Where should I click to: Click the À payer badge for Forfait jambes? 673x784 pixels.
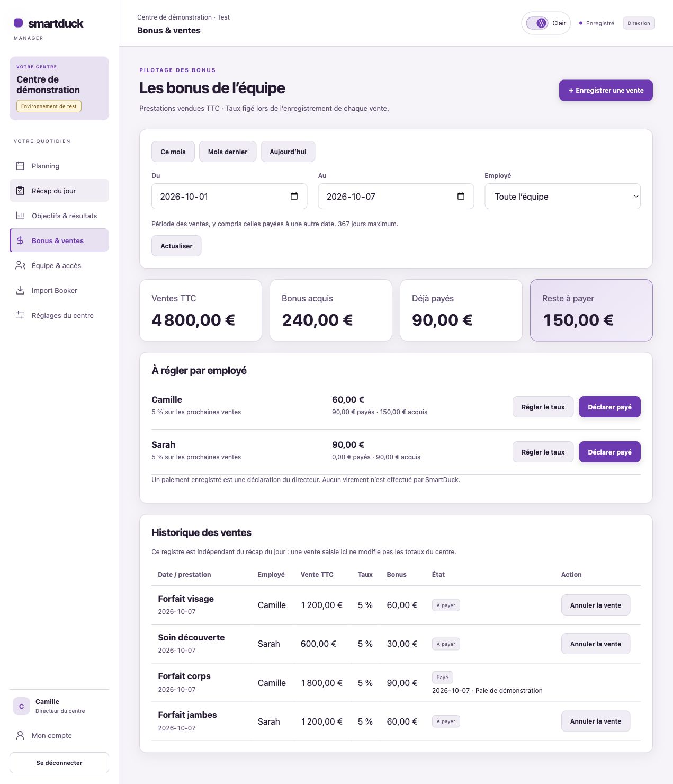(x=446, y=721)
